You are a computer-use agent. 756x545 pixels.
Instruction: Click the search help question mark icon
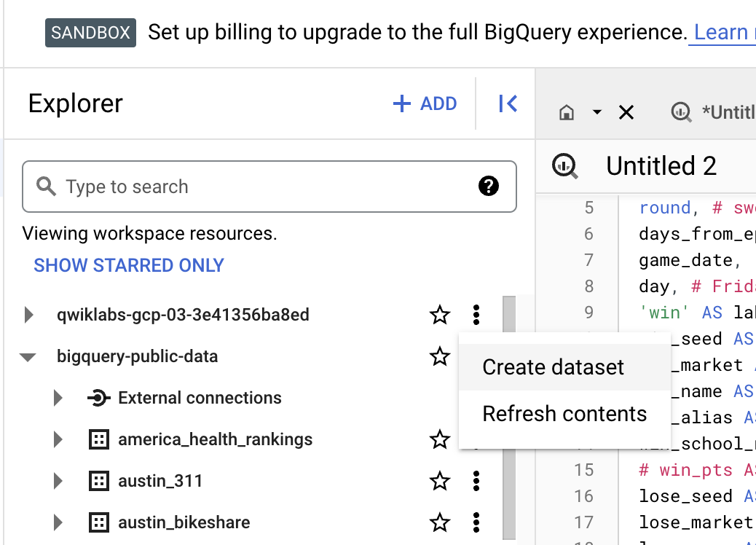(x=489, y=187)
